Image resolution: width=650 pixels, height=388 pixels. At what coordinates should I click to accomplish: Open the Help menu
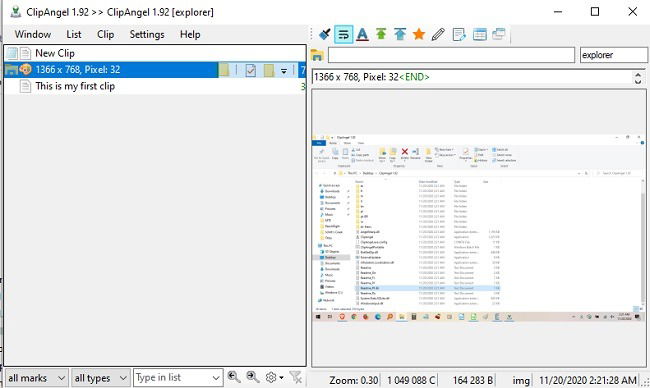[190, 34]
